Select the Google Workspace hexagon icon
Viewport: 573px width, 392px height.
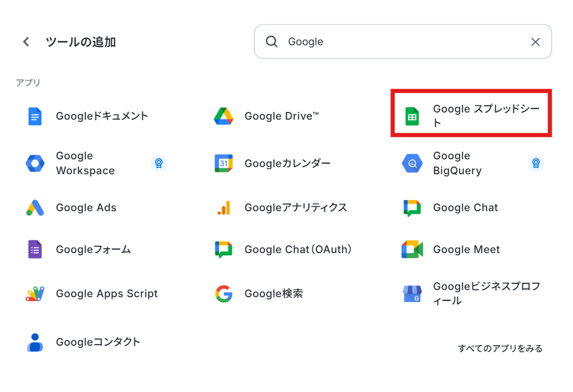pyautogui.click(x=35, y=163)
